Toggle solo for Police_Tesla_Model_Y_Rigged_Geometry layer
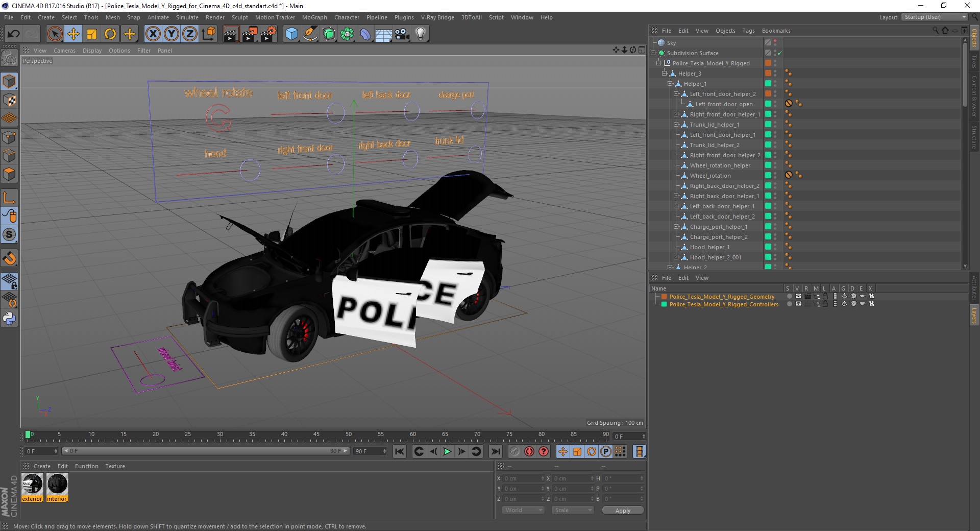Image resolution: width=980 pixels, height=531 pixels. tap(789, 296)
